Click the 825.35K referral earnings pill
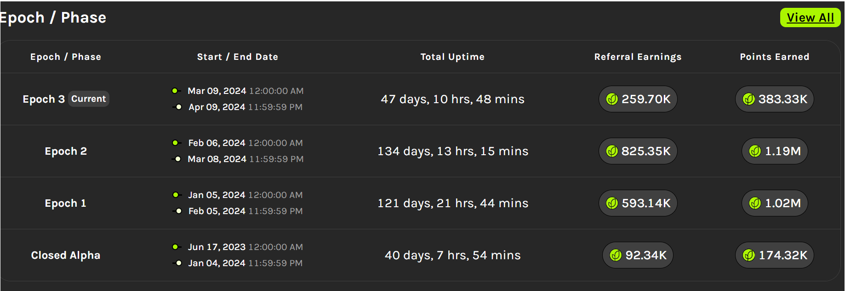Viewport: 868px width, 291px height. coord(638,151)
